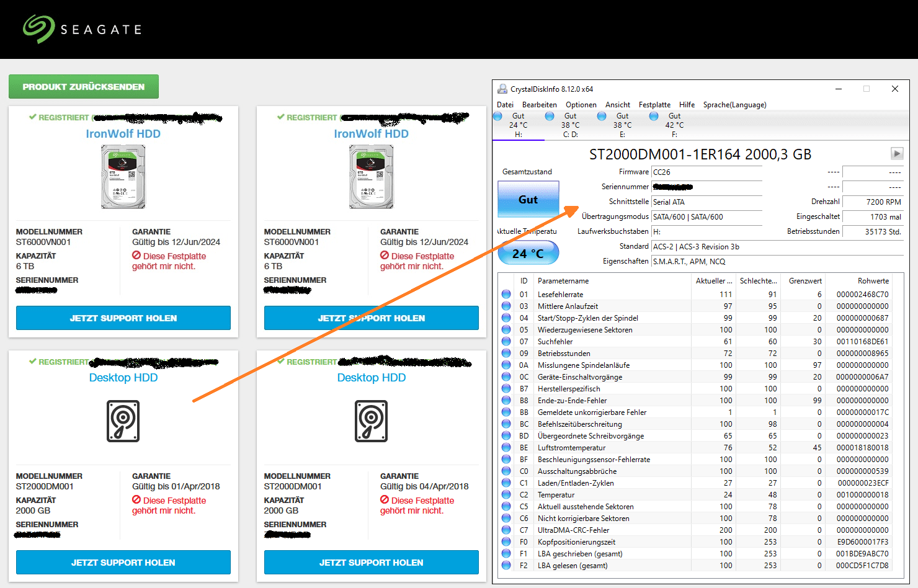
Task: Select the Kopfpositionierungszeit row text
Action: [576, 542]
